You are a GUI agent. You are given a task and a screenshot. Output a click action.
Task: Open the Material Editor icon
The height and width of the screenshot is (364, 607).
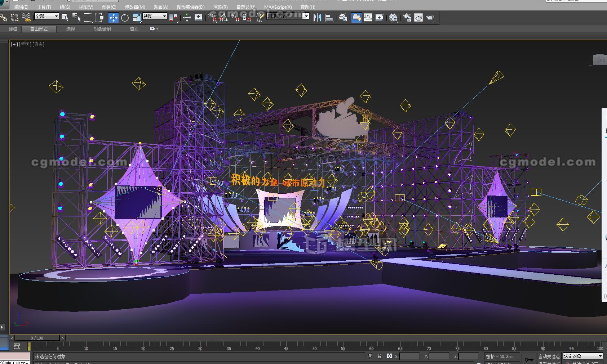pos(393,17)
